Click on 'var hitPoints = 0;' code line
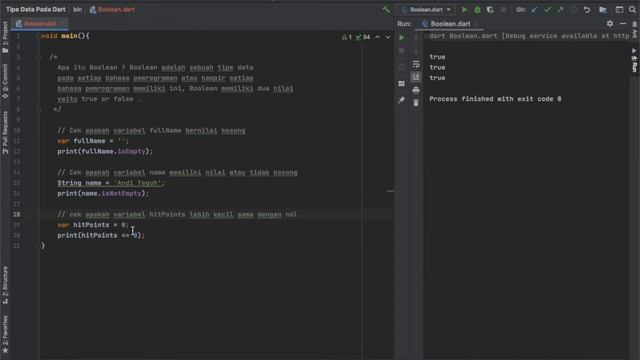The width and height of the screenshot is (640, 360). (93, 225)
